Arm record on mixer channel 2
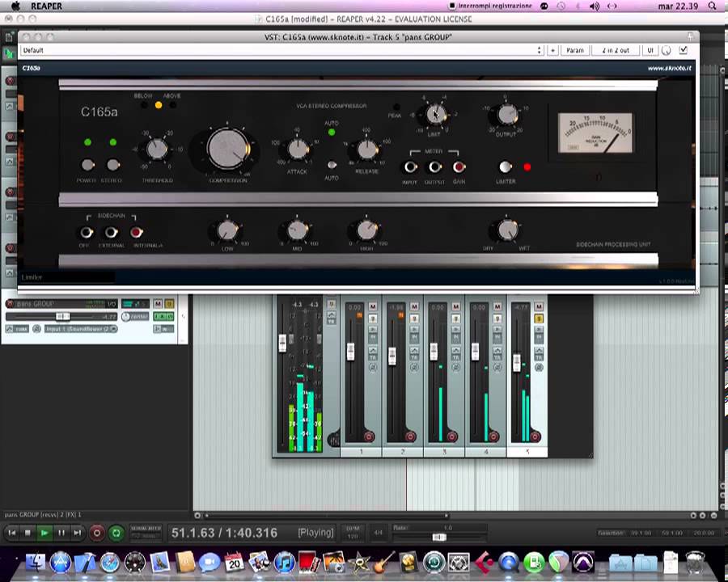728x582 pixels. coord(410,436)
